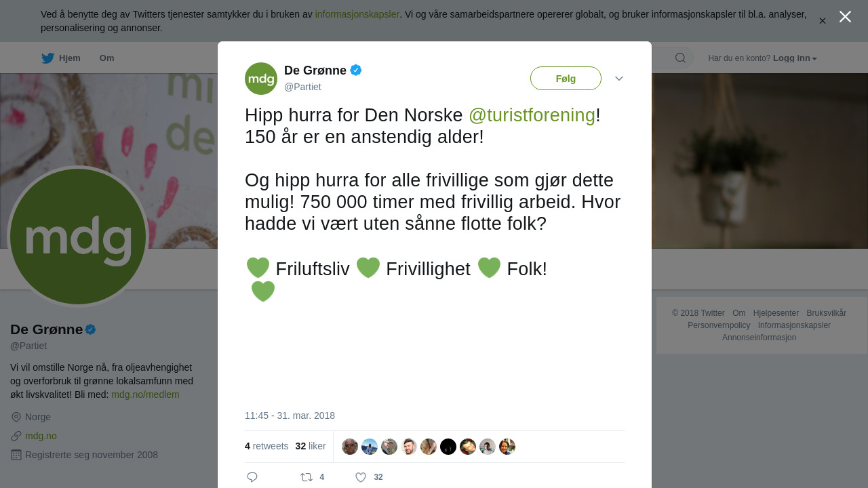
Task: Retweet using the retweet arrows icon
Action: click(307, 477)
